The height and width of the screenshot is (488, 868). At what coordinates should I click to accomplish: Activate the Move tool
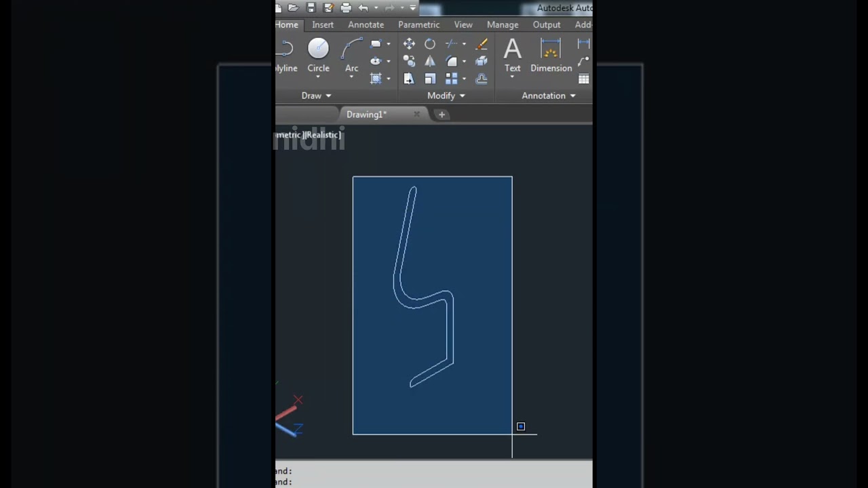409,44
